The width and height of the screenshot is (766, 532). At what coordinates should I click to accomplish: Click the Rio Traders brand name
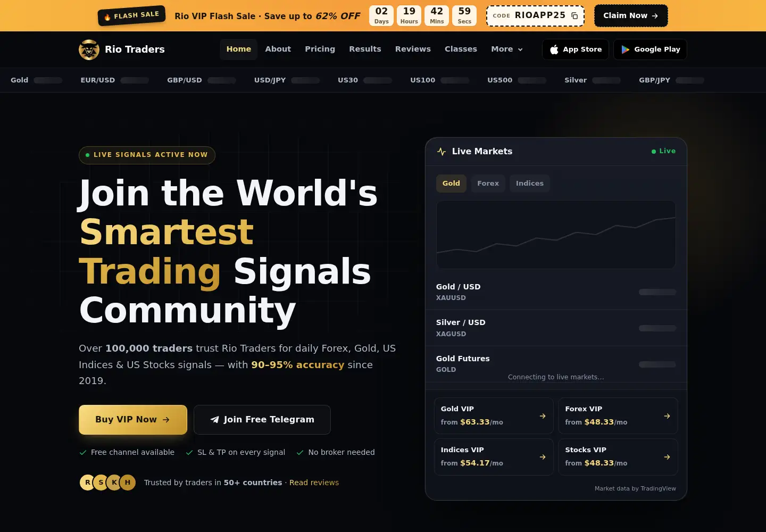[135, 49]
